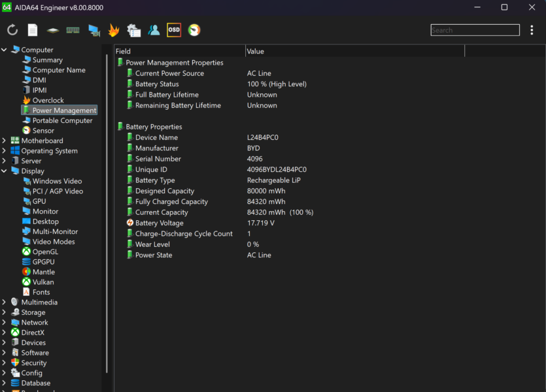Click the Sensor gauge icon in tree

click(26, 131)
